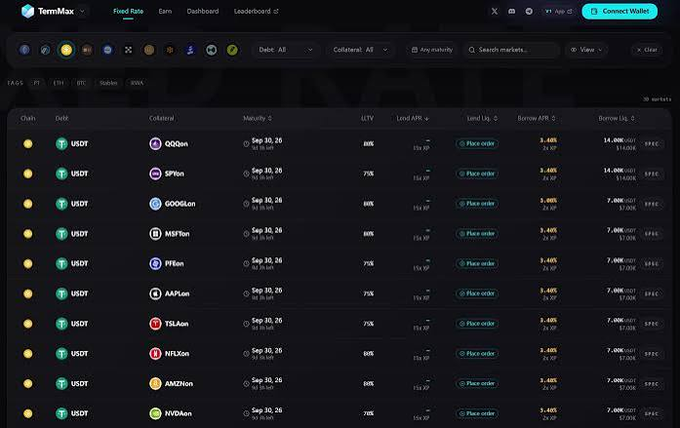Toggle the RWA tag filter
The width and height of the screenshot is (680, 428).
point(137,83)
